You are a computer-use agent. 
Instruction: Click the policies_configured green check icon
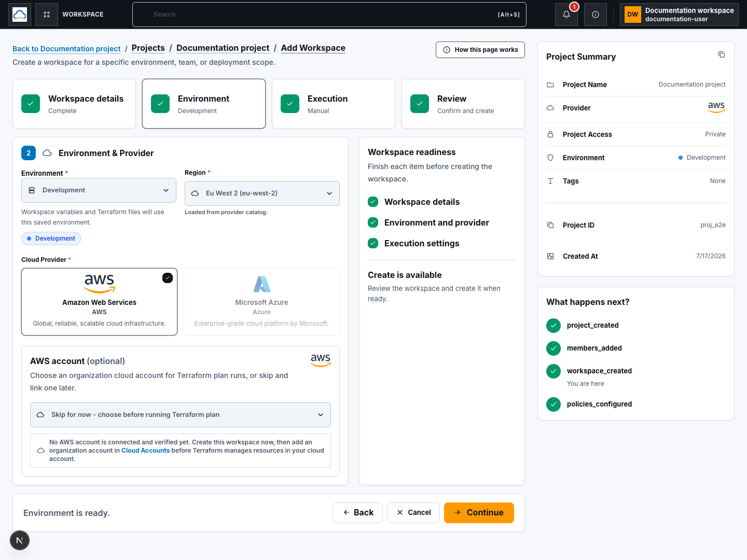point(554,404)
